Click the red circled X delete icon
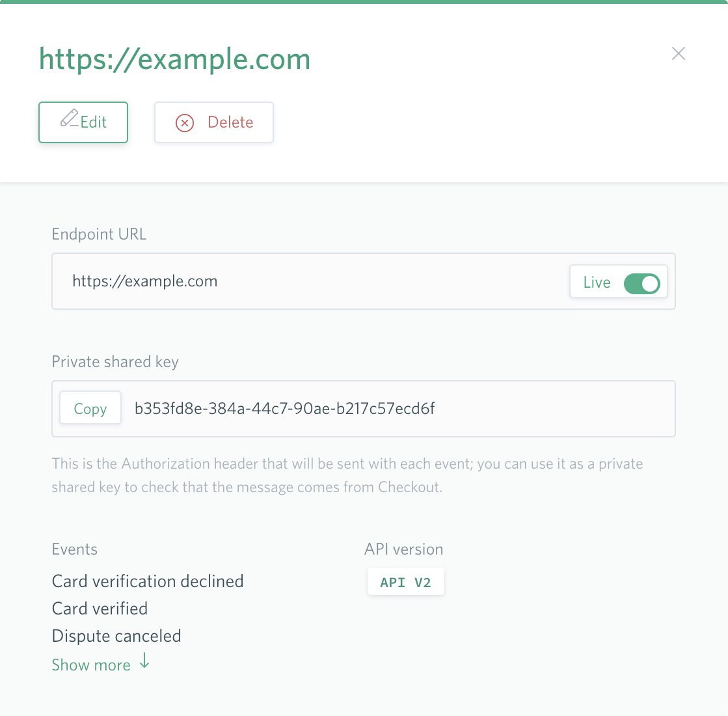The height and width of the screenshot is (716, 728). 185,122
